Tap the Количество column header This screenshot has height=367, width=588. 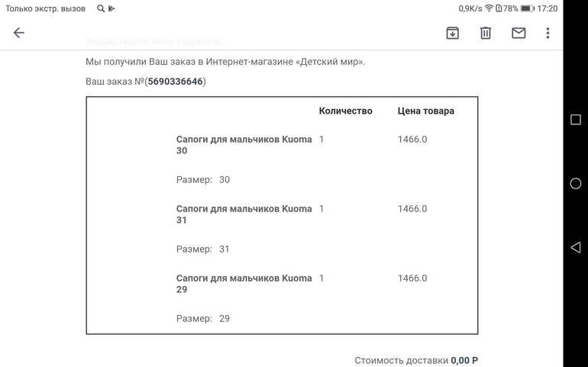tap(345, 111)
